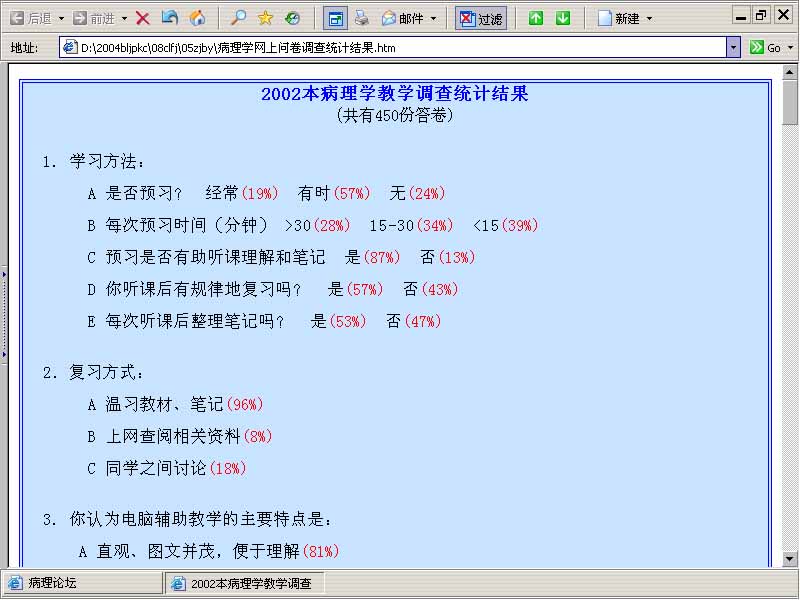Viewport: 800px width, 600px height.
Task: Click the 15-30(34%) result
Action: 411,225
